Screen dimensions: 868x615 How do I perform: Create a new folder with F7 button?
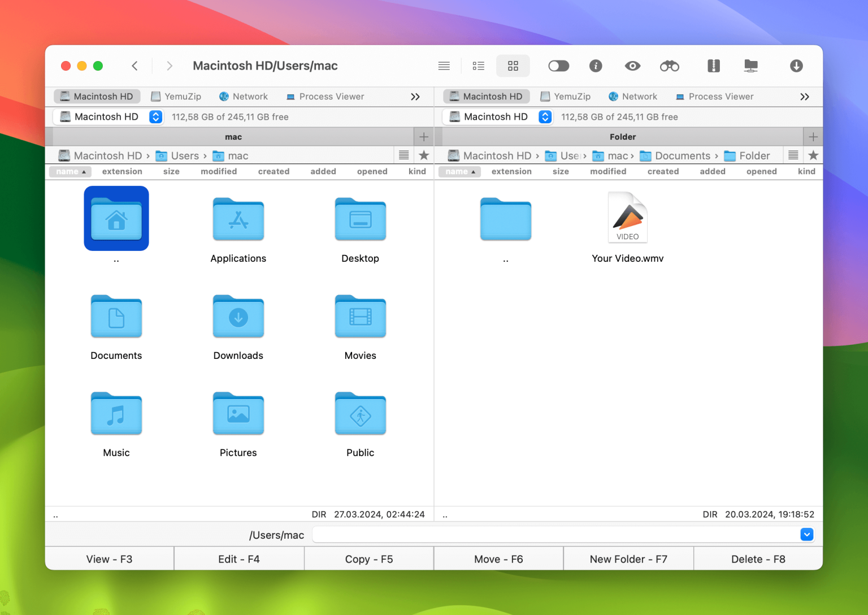[x=628, y=558]
